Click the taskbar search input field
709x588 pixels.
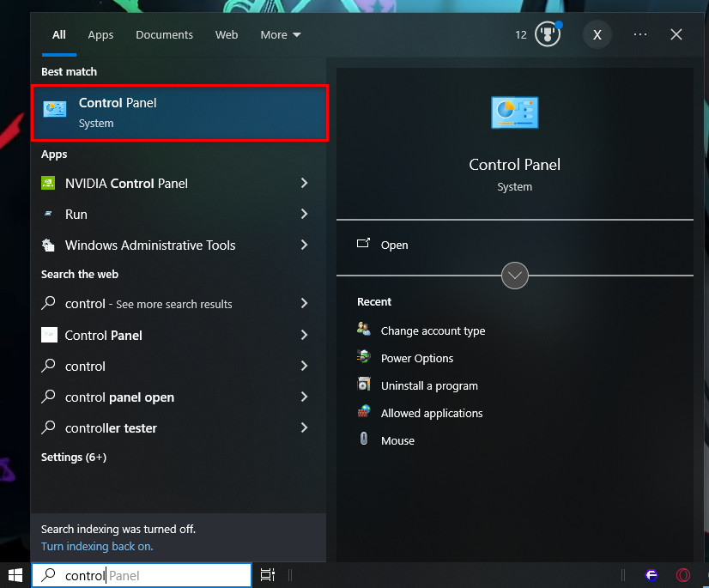coord(142,575)
